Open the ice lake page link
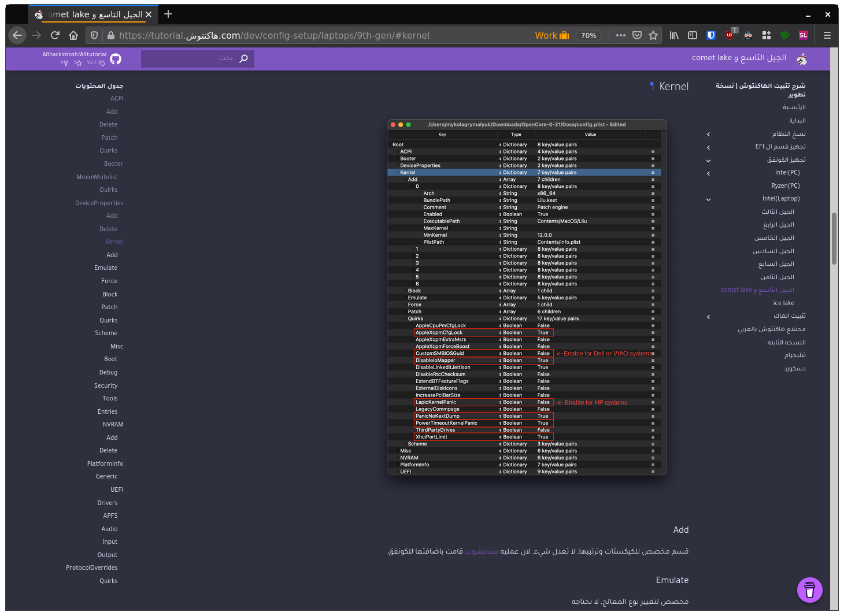The width and height of the screenshot is (844, 616). pos(783,303)
